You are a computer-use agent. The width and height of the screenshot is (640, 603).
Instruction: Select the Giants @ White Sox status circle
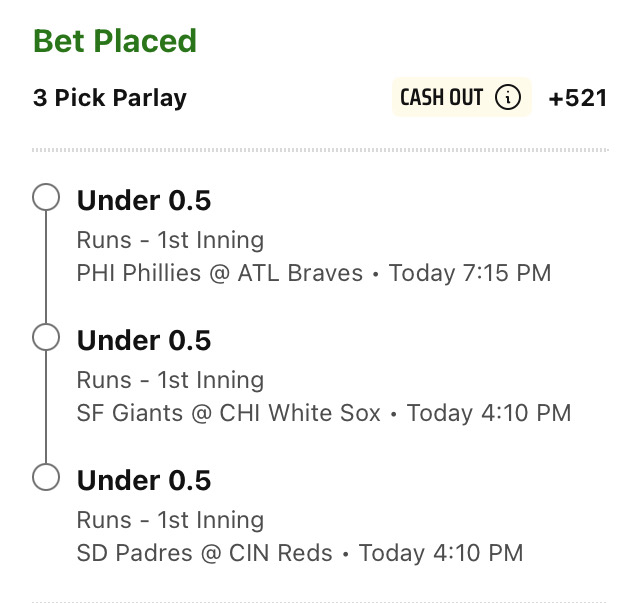(x=46, y=337)
